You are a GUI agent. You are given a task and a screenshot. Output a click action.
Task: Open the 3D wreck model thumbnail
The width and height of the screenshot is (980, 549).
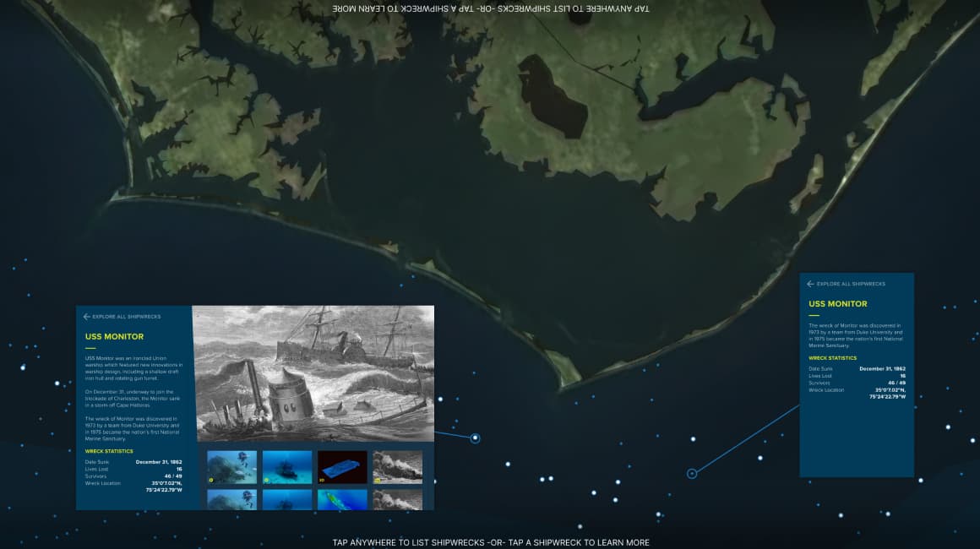tap(343, 466)
